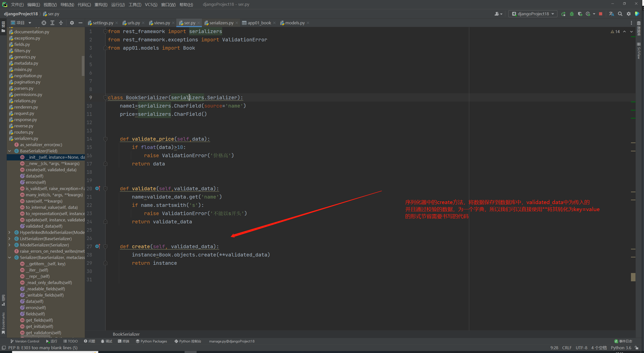Open djangoProject18 run configuration dropdown
The width and height of the screenshot is (644, 353).
[x=533, y=14]
